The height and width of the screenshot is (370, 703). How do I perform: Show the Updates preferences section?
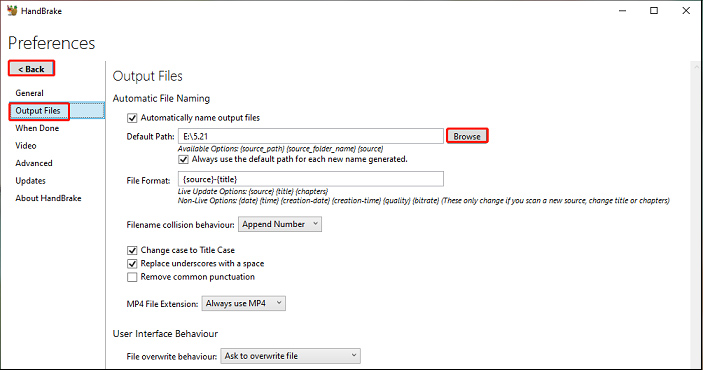[x=30, y=181]
